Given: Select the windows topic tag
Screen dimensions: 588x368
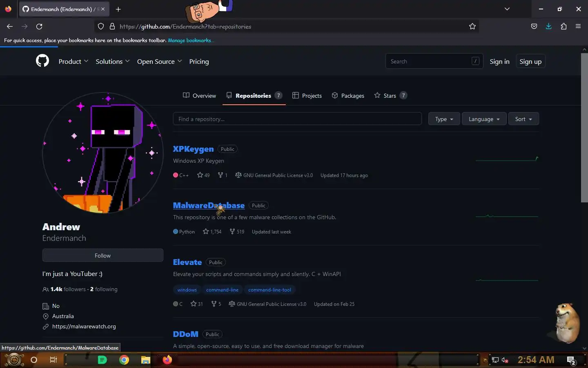Looking at the screenshot, I should (187, 290).
